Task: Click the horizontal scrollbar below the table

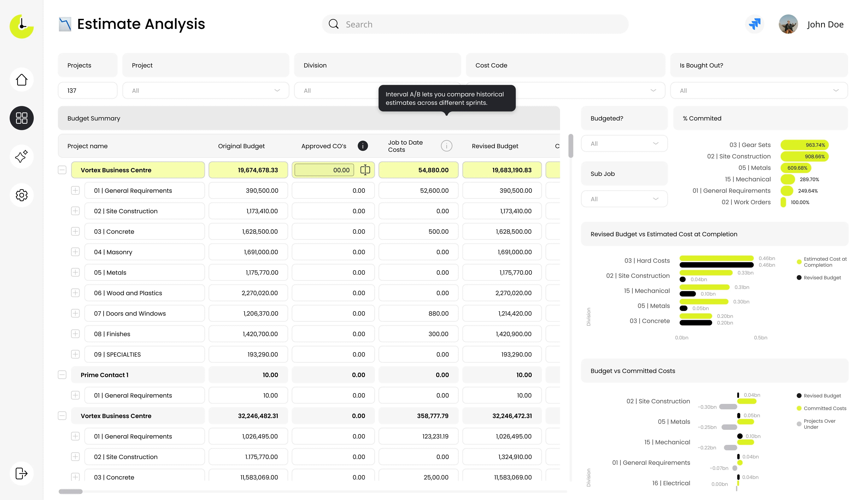Action: (71, 491)
